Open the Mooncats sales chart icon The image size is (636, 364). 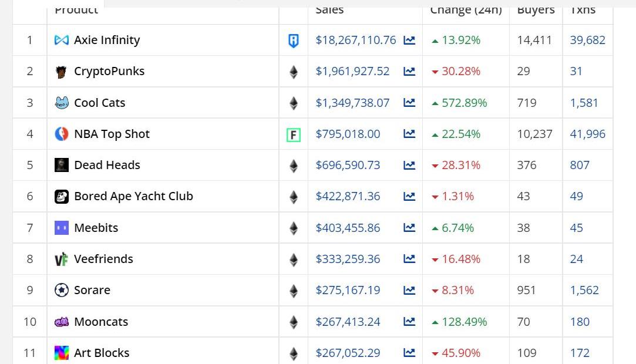coord(409,322)
